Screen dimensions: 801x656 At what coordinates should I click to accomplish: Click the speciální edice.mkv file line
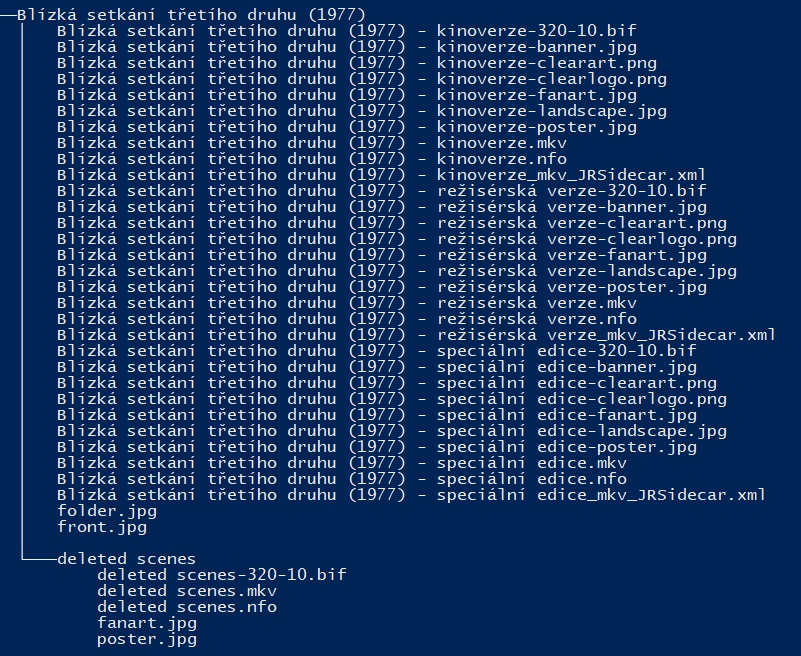[x=341, y=463]
